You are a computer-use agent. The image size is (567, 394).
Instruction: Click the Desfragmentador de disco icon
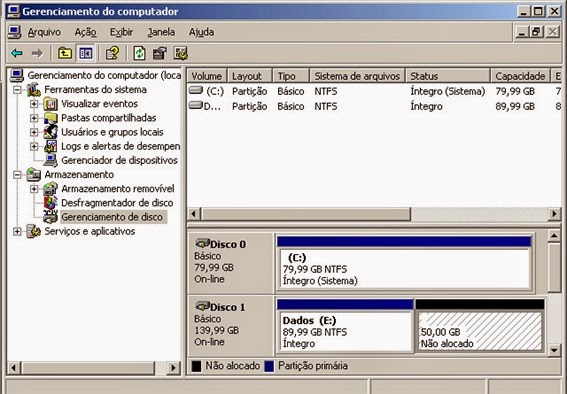point(51,203)
